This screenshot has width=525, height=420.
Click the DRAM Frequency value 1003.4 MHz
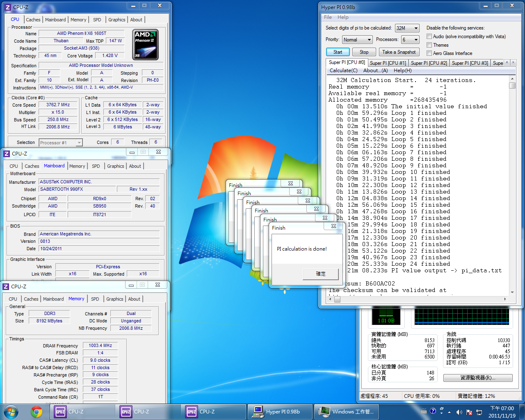[100, 346]
